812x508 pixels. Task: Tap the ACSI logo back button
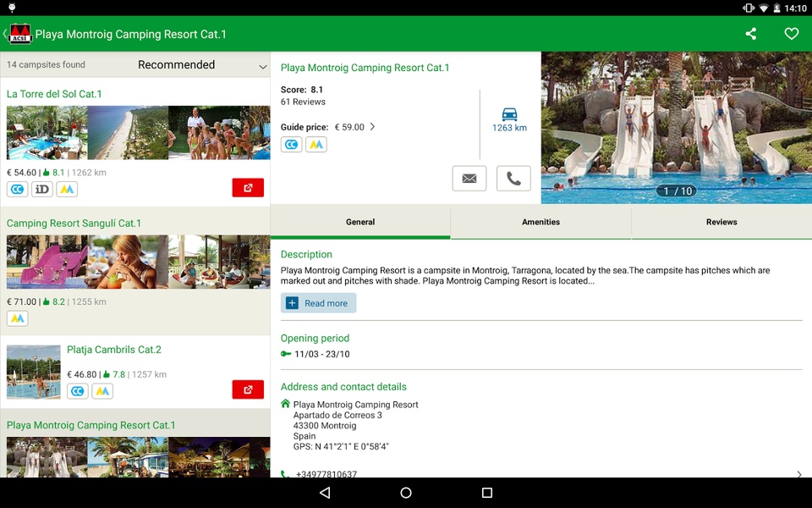(18, 34)
